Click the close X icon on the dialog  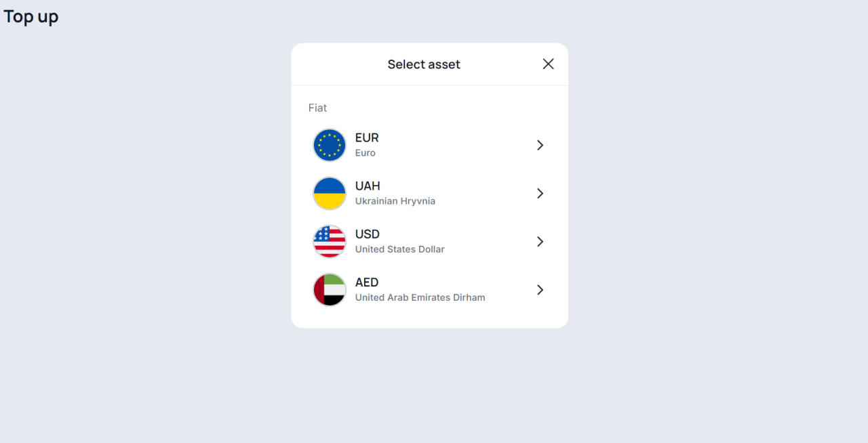548,64
